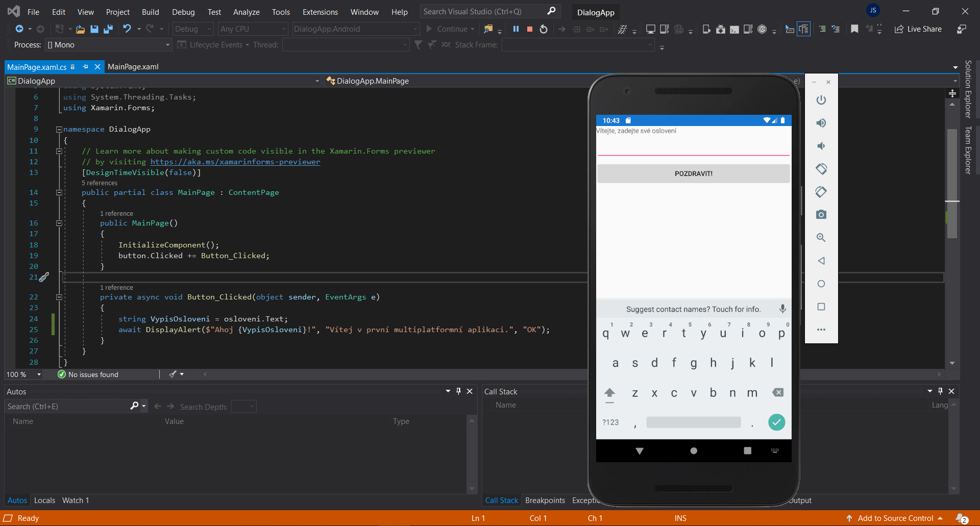This screenshot has width=980, height=526.
Task: Click the Search Visual Studio box
Action: point(482,11)
